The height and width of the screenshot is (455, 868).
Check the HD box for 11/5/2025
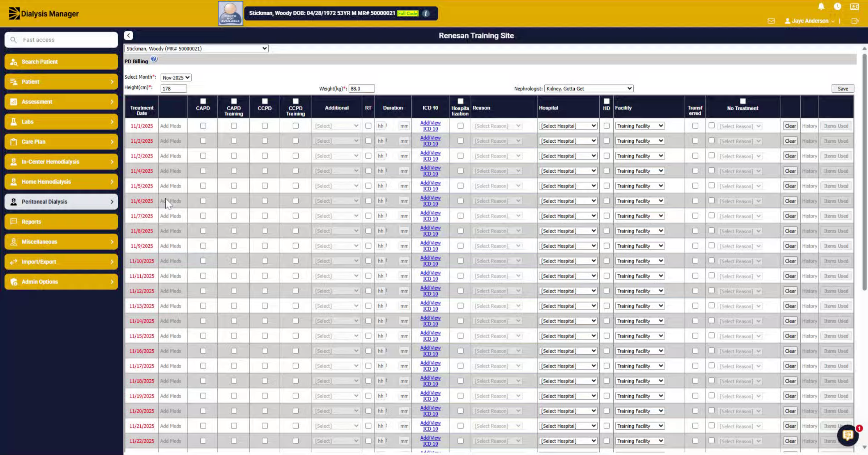click(607, 186)
